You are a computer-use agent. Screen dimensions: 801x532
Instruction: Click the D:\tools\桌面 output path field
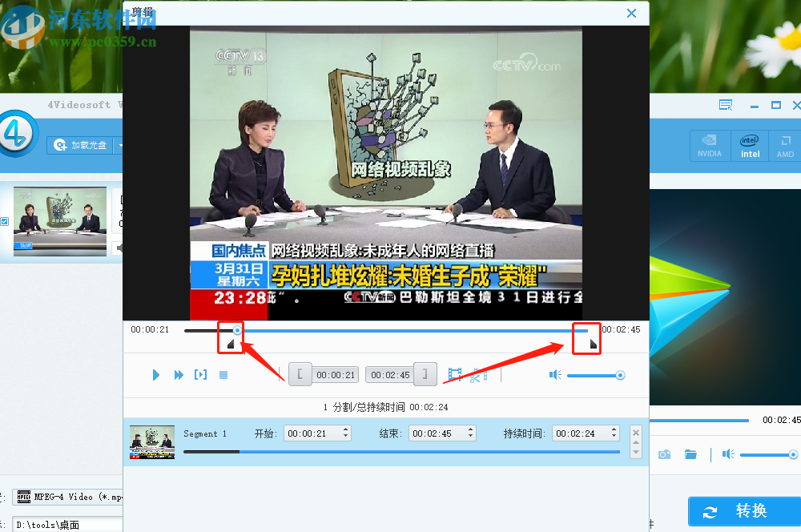click(x=67, y=524)
